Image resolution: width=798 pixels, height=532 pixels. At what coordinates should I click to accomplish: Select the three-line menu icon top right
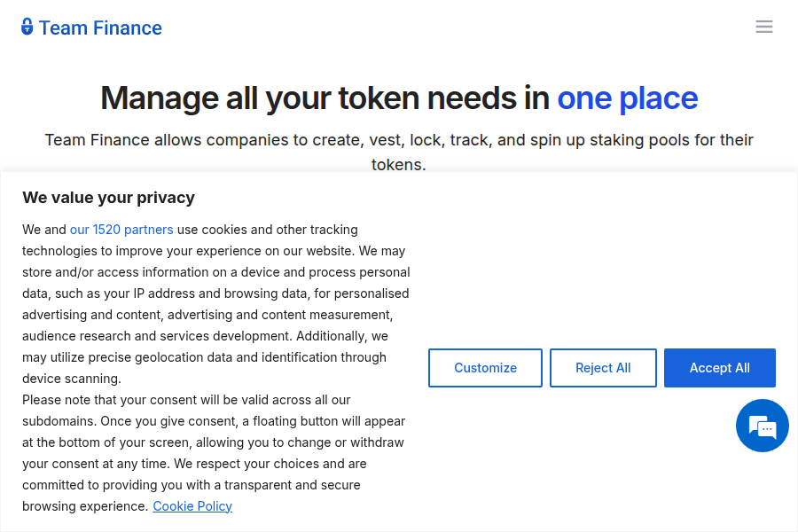pos(764,27)
